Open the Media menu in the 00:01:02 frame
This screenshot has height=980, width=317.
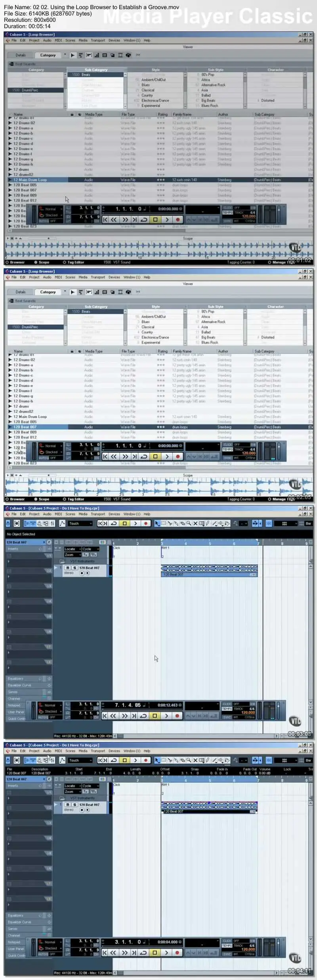(83, 40)
